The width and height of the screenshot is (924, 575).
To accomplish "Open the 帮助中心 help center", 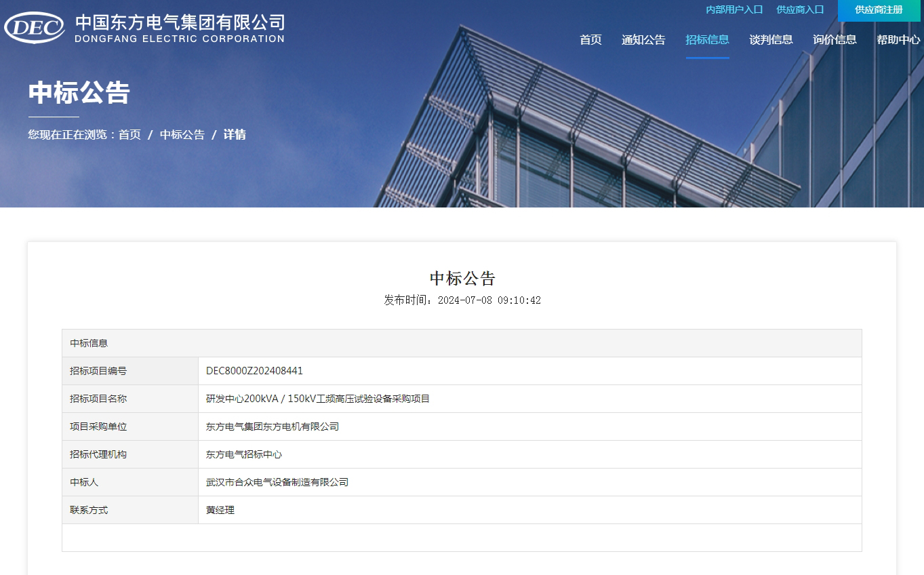I will pyautogui.click(x=898, y=40).
